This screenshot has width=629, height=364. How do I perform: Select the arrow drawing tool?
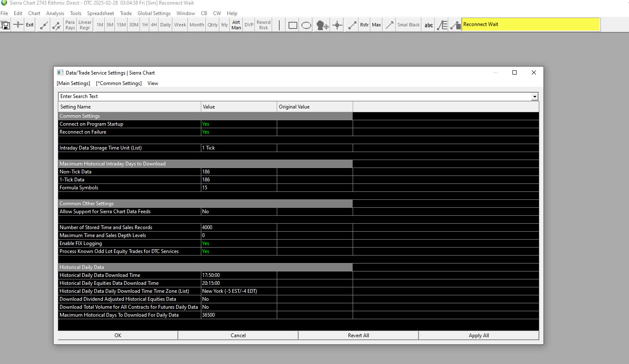tap(390, 25)
